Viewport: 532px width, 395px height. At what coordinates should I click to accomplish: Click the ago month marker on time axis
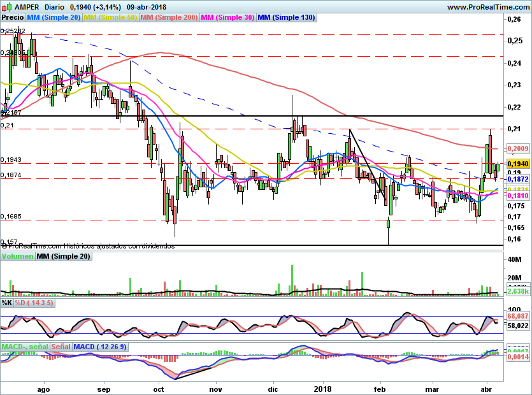coord(43,389)
